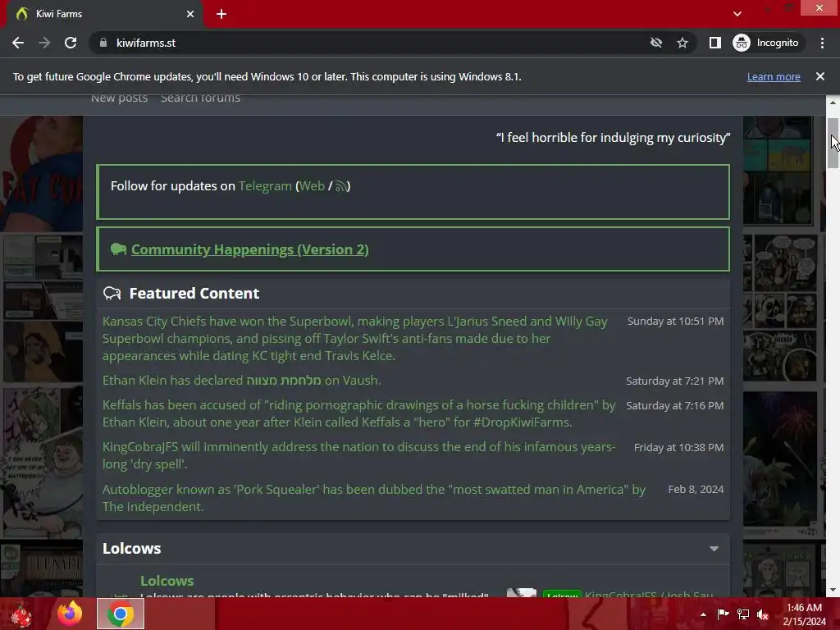Viewport: 840px width, 630px height.
Task: Open the Action Center flag icon
Action: pyautogui.click(x=723, y=614)
